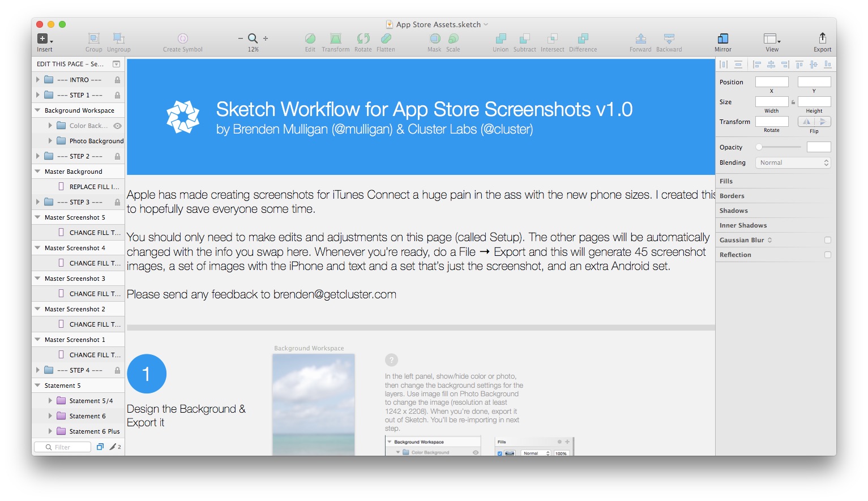Screen dimensions: 868x501
Task: Apply Difference boolean operation
Action: 583,38
